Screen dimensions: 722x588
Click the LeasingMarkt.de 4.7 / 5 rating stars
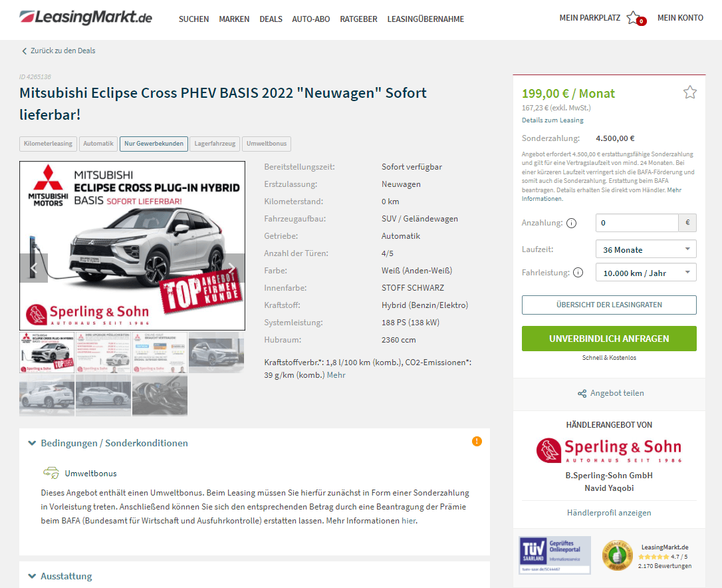coord(654,557)
